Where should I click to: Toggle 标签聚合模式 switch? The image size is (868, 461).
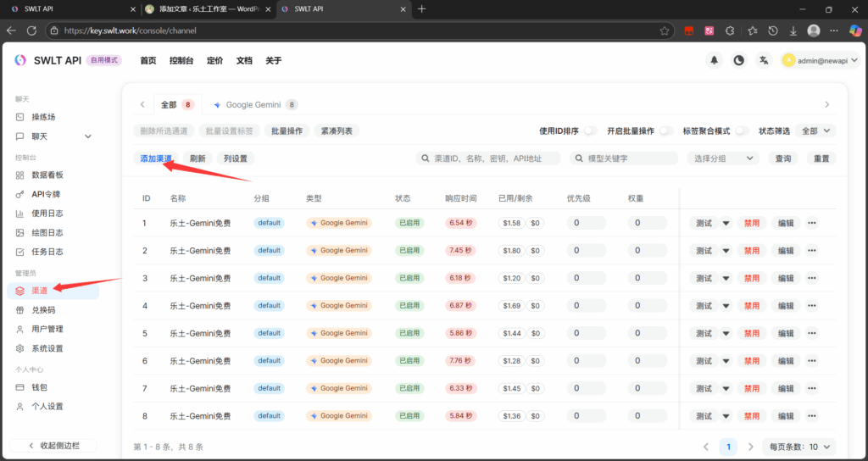pos(742,131)
